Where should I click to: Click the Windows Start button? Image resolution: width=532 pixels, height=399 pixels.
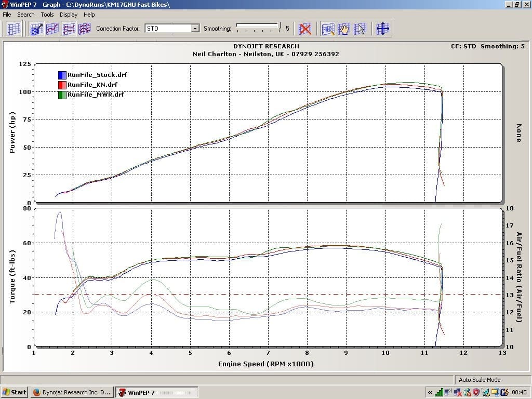pos(15,392)
